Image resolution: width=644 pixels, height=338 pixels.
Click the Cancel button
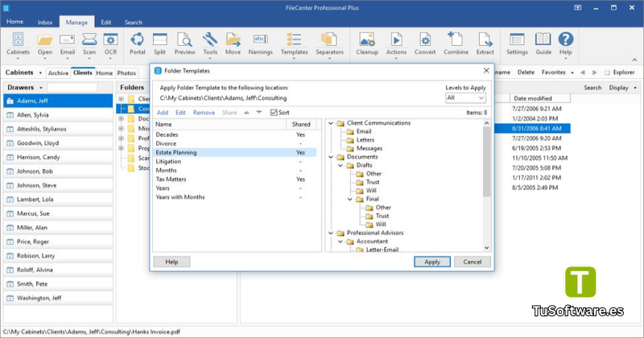(473, 262)
